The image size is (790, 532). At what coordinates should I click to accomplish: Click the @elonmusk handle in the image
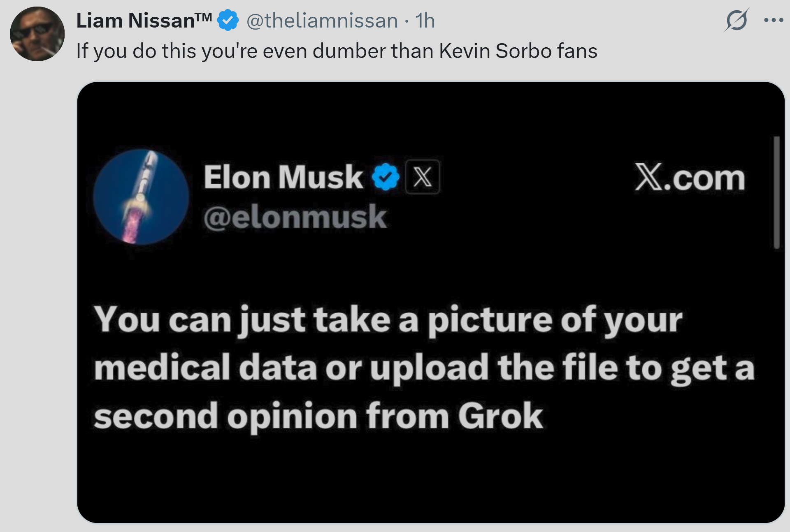pyautogui.click(x=295, y=217)
